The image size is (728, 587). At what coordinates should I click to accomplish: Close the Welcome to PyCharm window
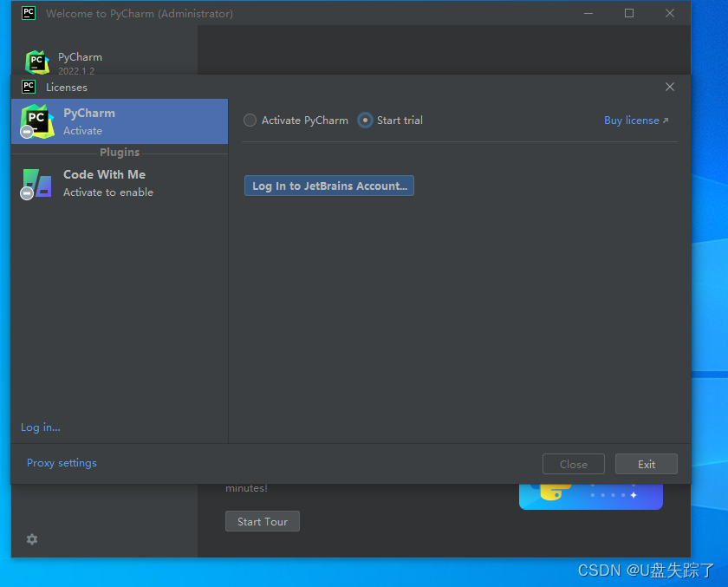pyautogui.click(x=669, y=13)
